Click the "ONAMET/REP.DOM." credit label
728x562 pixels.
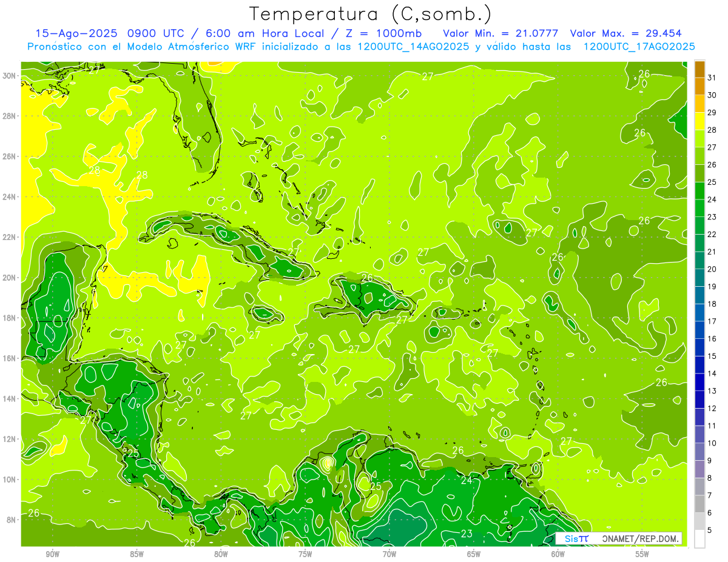(x=641, y=538)
